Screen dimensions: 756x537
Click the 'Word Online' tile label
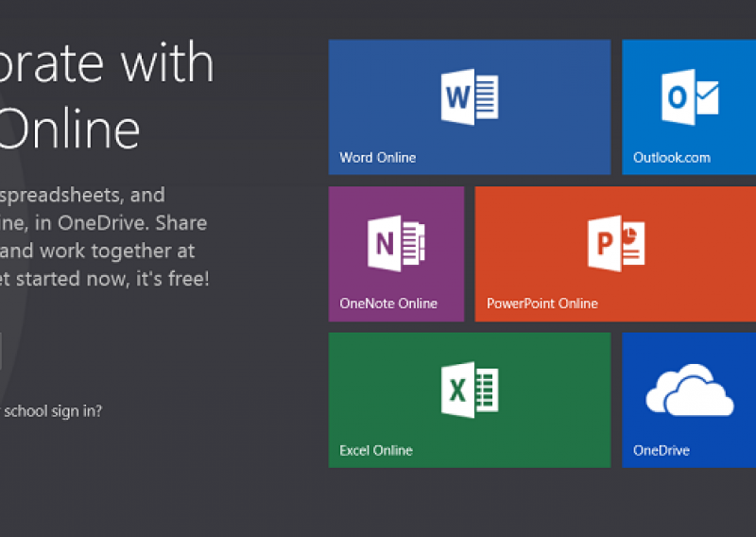click(377, 158)
